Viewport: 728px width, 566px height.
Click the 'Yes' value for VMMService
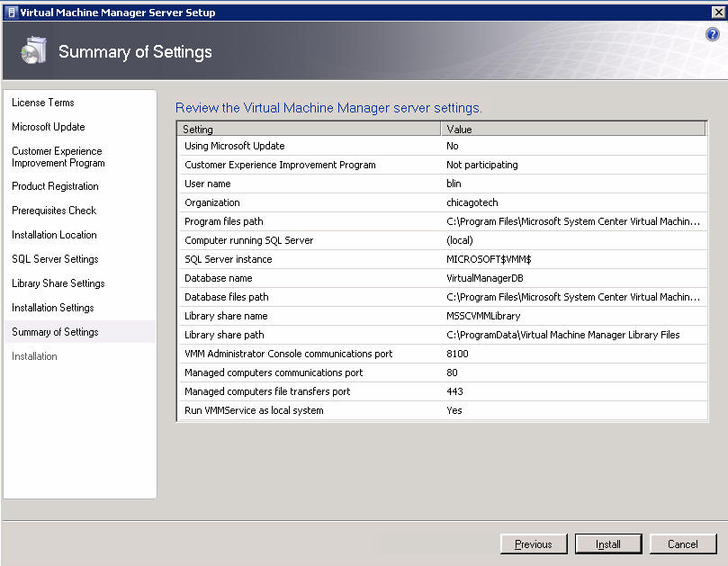click(x=454, y=410)
